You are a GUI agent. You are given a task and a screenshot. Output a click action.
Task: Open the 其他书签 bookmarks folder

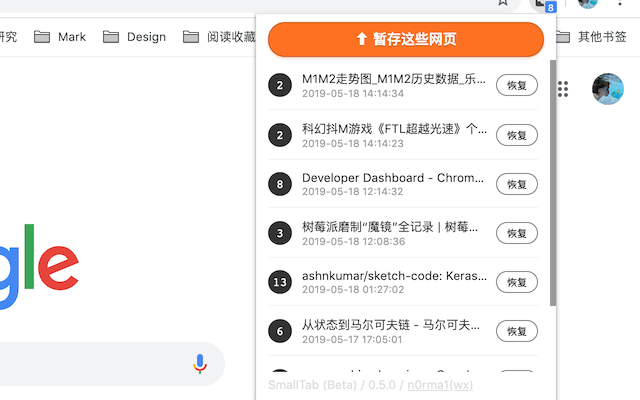[591, 37]
